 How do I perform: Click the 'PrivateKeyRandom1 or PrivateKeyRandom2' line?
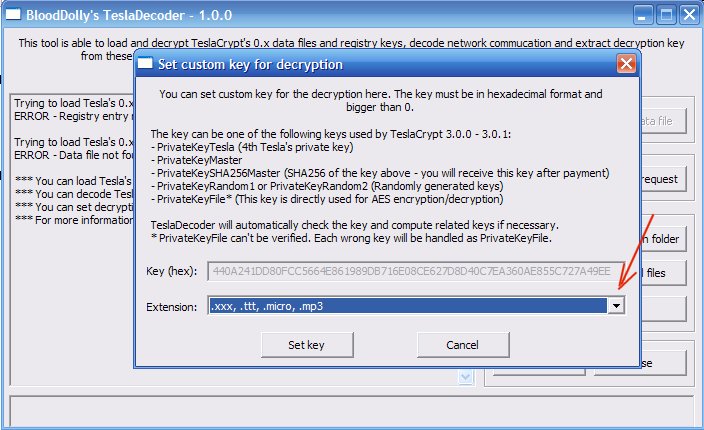(x=327, y=186)
